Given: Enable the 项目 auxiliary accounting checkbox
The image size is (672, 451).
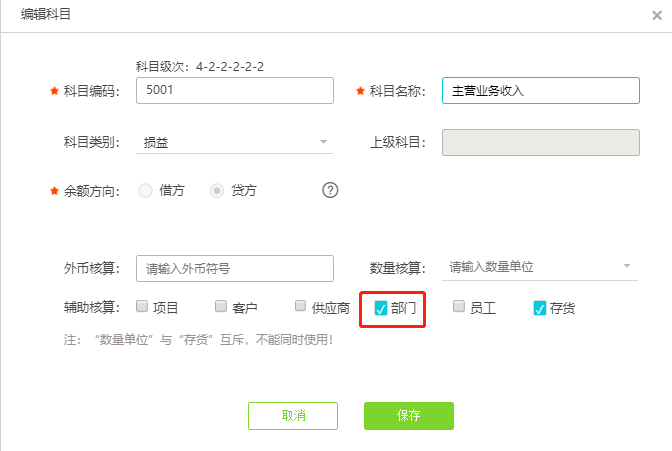Looking at the screenshot, I should [142, 307].
